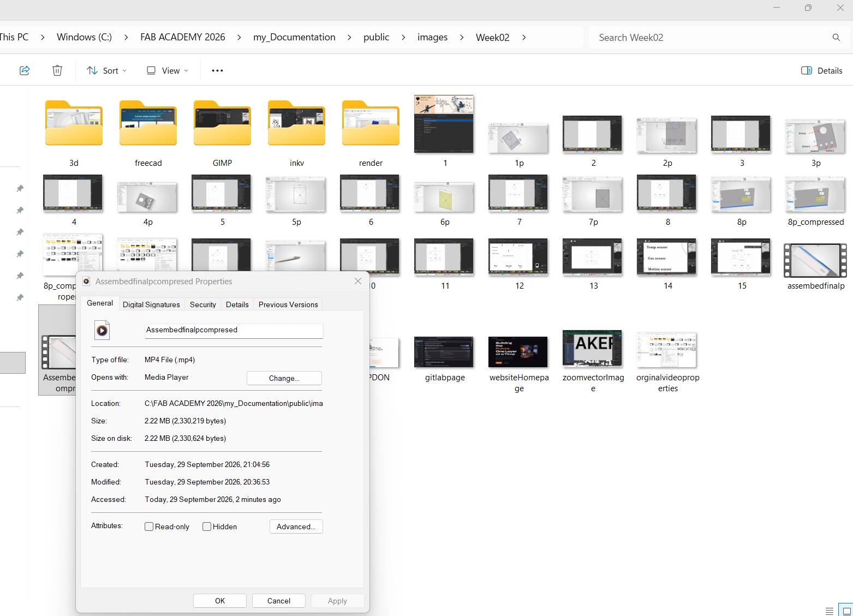This screenshot has height=616, width=853.
Task: Expand the chevron after images breadcrumb
Action: click(462, 37)
